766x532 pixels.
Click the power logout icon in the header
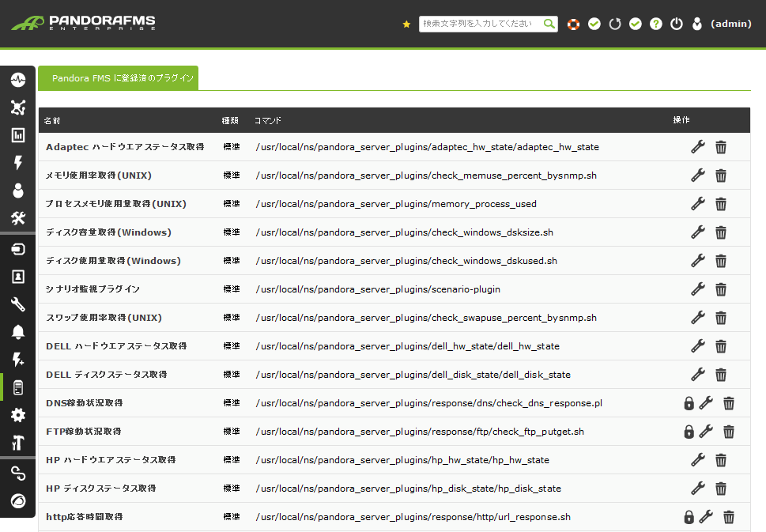(677, 24)
